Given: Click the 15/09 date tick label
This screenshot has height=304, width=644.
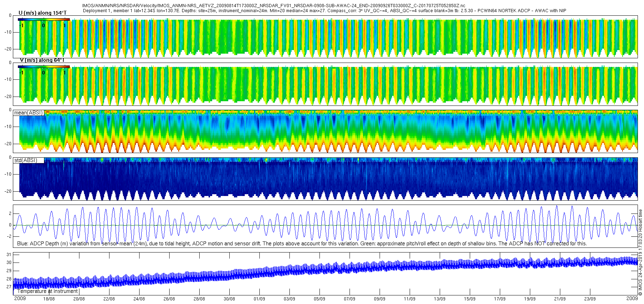Looking at the screenshot, I should 469,299.
